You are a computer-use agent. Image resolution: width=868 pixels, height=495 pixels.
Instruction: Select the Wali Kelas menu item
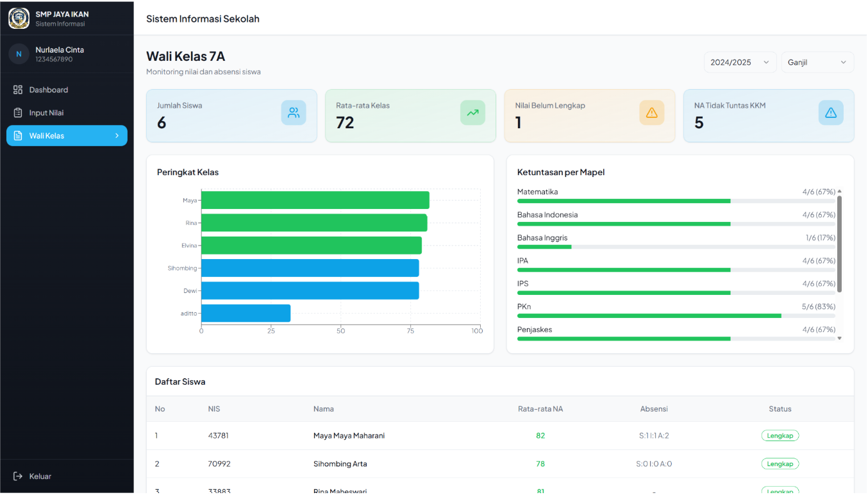point(67,136)
